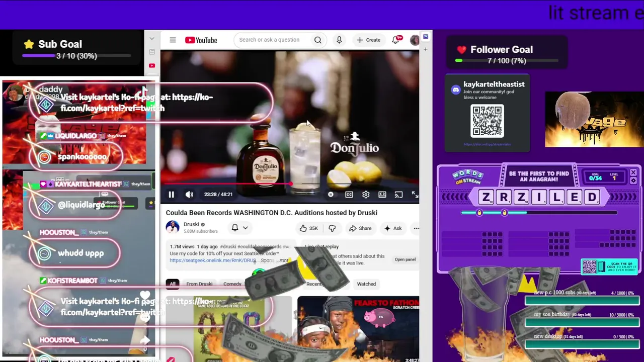This screenshot has height=362, width=644.
Task: Share the Coulda Been Records video
Action: click(x=360, y=228)
